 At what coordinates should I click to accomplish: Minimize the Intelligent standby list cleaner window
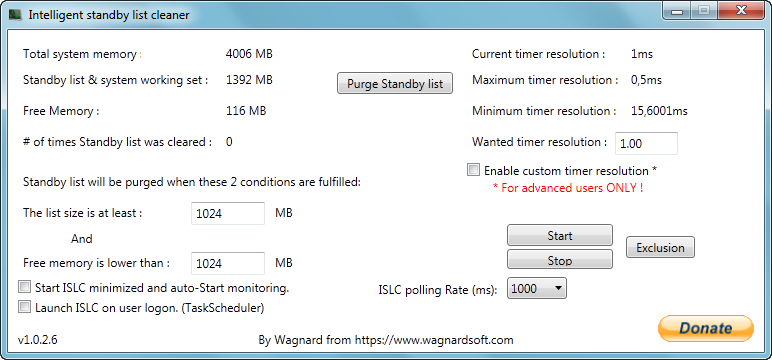tap(676, 11)
